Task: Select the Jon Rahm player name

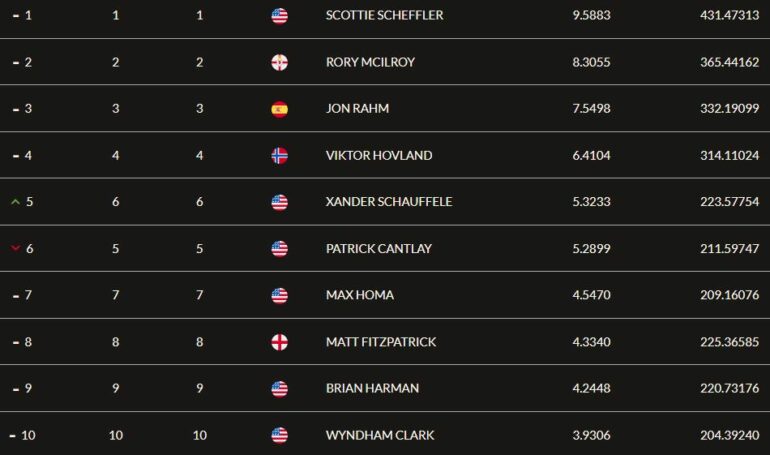Action: click(357, 108)
